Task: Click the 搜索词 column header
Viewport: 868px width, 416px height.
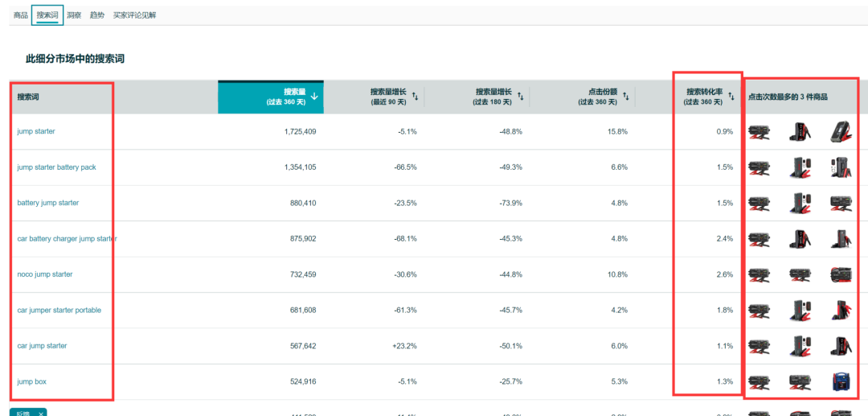Action: click(x=28, y=97)
